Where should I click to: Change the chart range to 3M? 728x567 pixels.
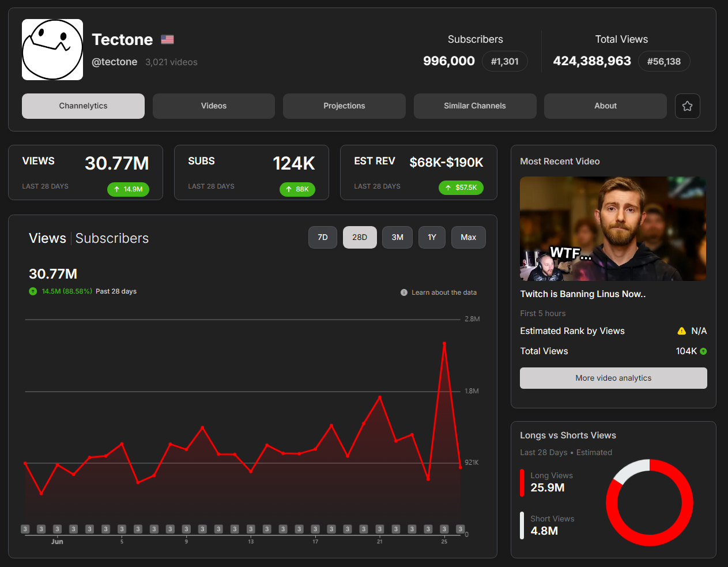click(x=398, y=237)
